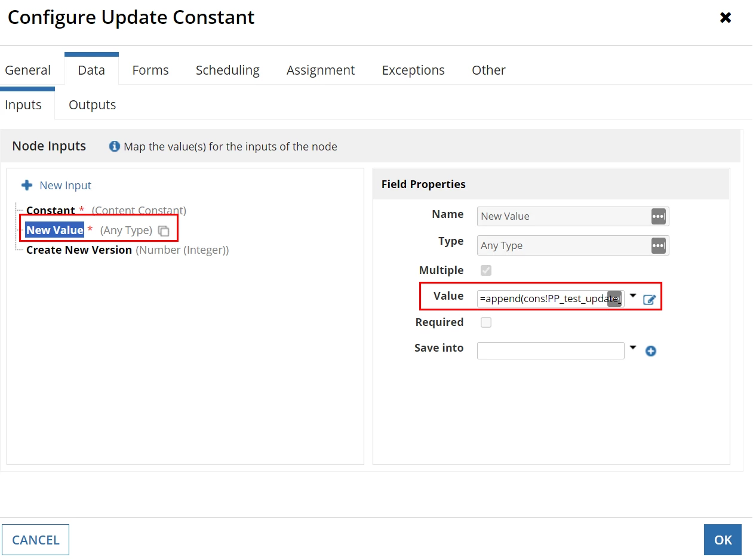Click the plus icon for New Input
Image resolution: width=753 pixels, height=560 pixels.
point(27,185)
